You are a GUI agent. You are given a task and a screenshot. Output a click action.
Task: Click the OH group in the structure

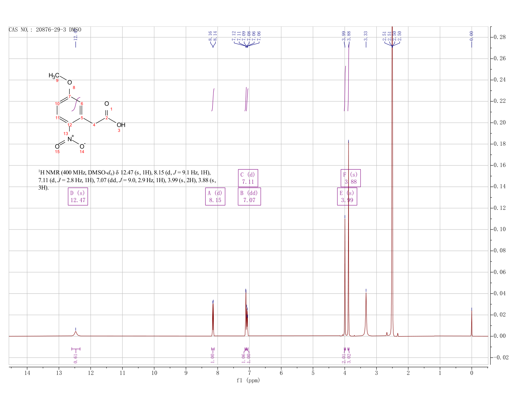click(121, 125)
